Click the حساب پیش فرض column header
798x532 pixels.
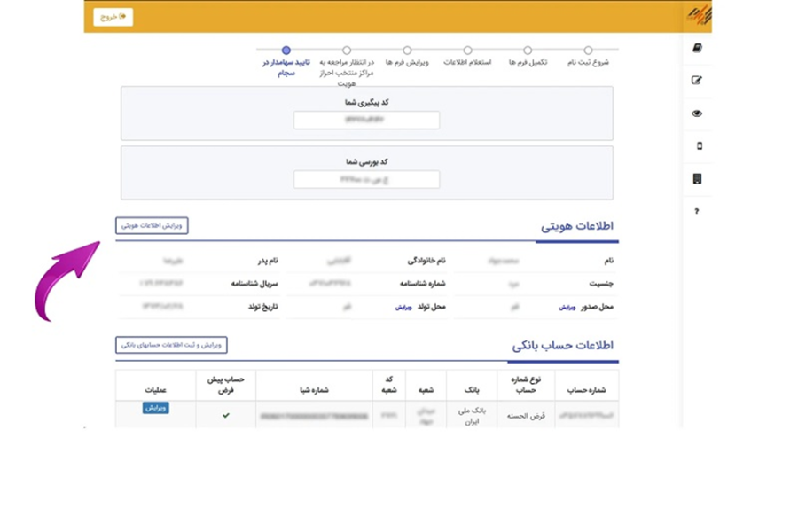click(226, 384)
